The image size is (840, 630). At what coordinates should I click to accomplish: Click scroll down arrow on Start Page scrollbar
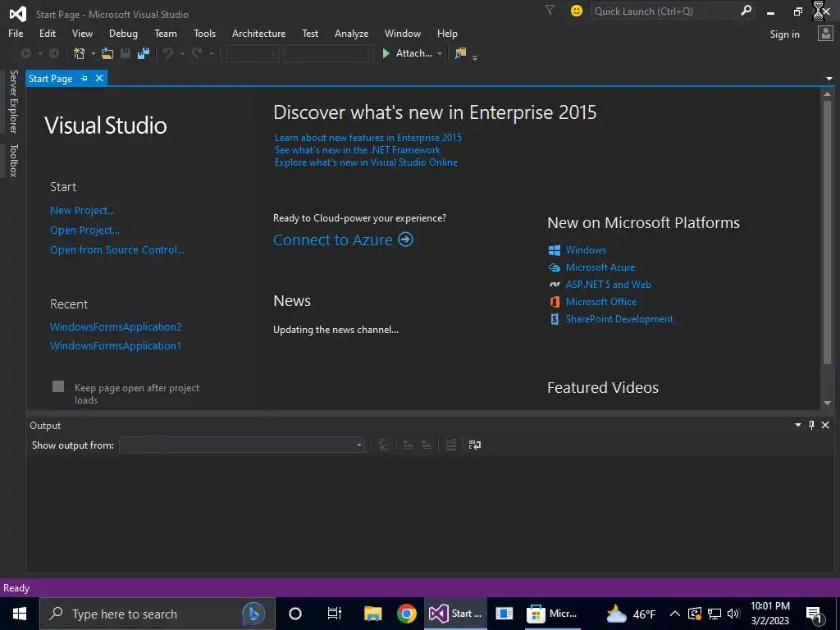click(827, 403)
